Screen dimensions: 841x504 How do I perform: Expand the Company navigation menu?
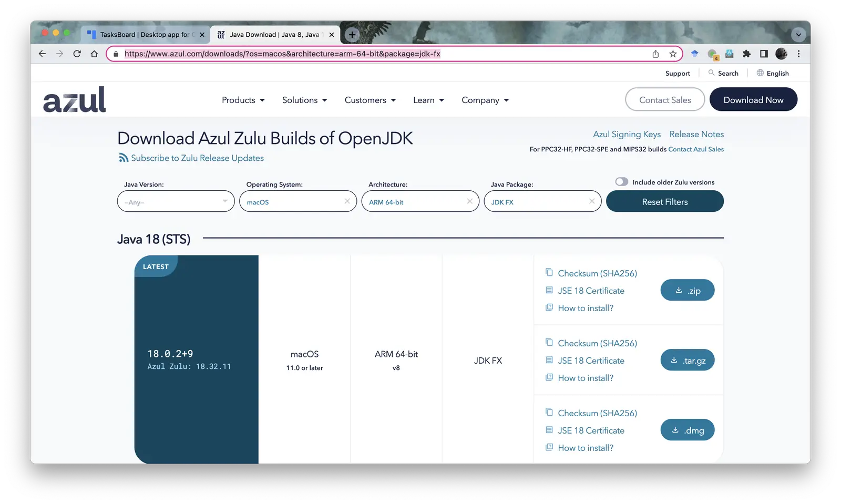point(485,100)
